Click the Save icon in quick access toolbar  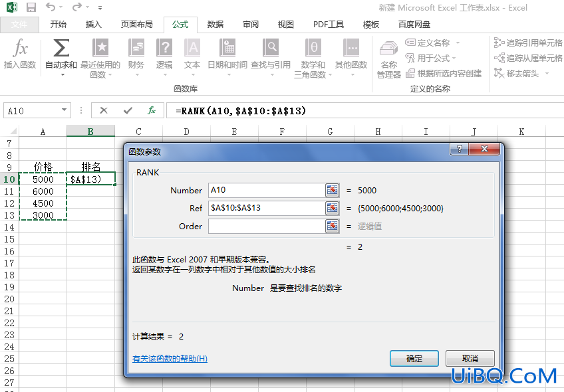pyautogui.click(x=31, y=7)
